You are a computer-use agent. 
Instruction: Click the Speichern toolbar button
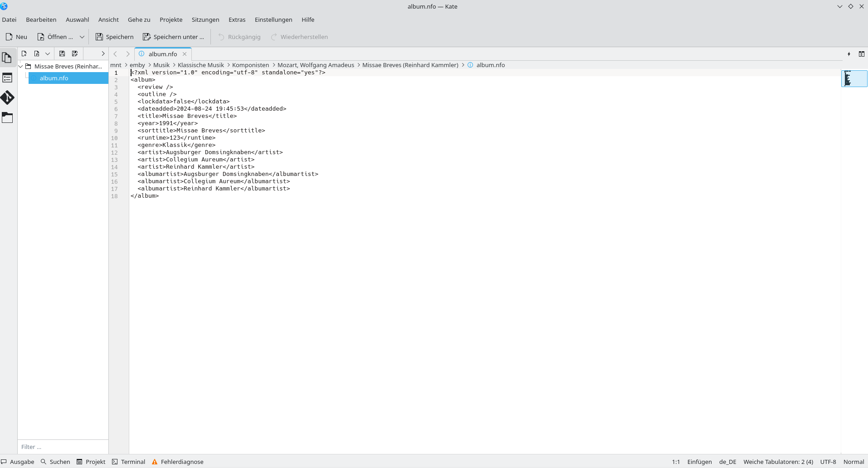tap(115, 37)
